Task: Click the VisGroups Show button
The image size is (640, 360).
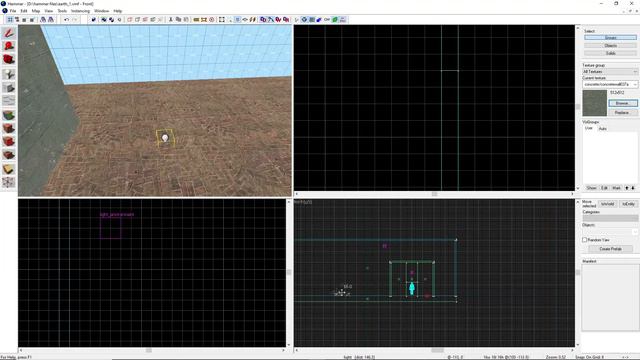Action: pyautogui.click(x=591, y=188)
